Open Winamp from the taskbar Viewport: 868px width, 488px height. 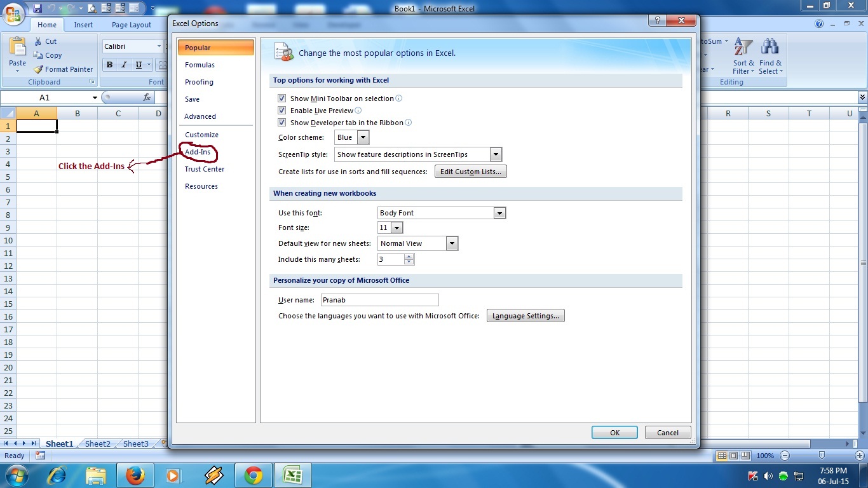click(214, 475)
